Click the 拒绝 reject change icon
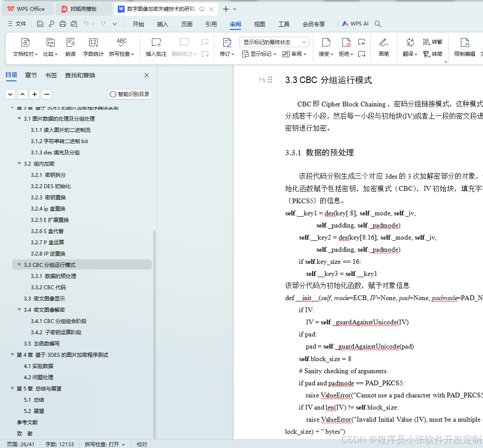This screenshot has height=448, width=483. pos(346,42)
